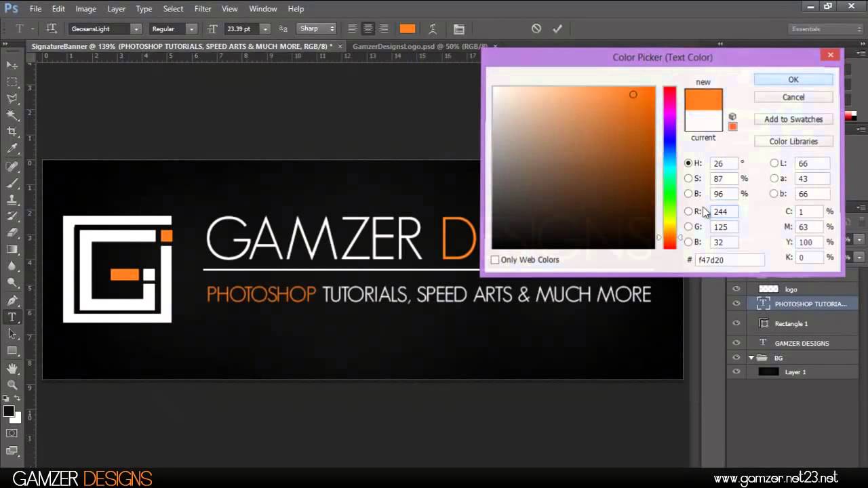Open Create Warped Text option

433,28
